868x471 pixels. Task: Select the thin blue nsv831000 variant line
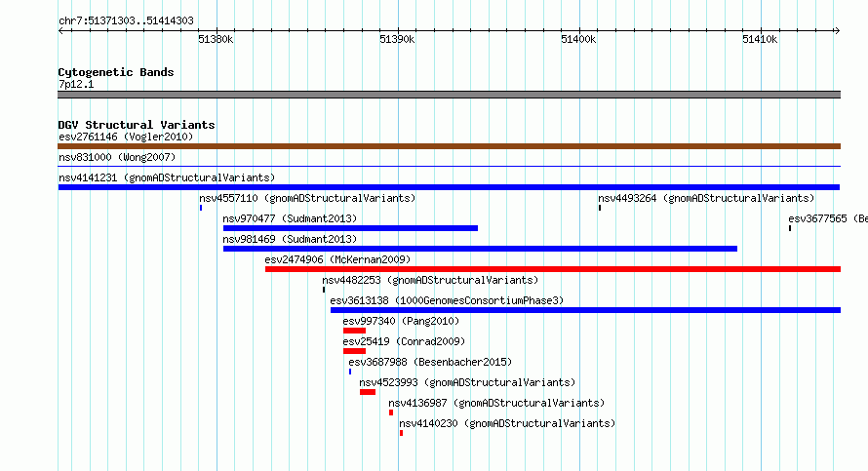pos(449,166)
